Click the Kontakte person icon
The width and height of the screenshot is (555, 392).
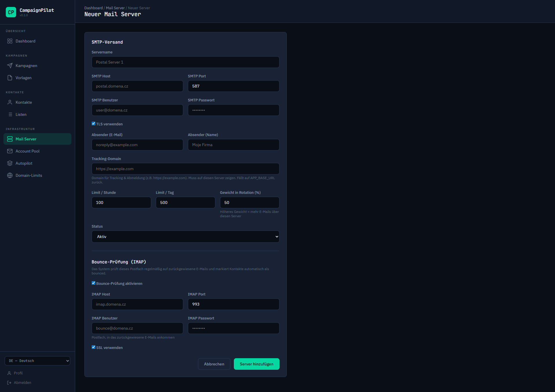(x=10, y=102)
